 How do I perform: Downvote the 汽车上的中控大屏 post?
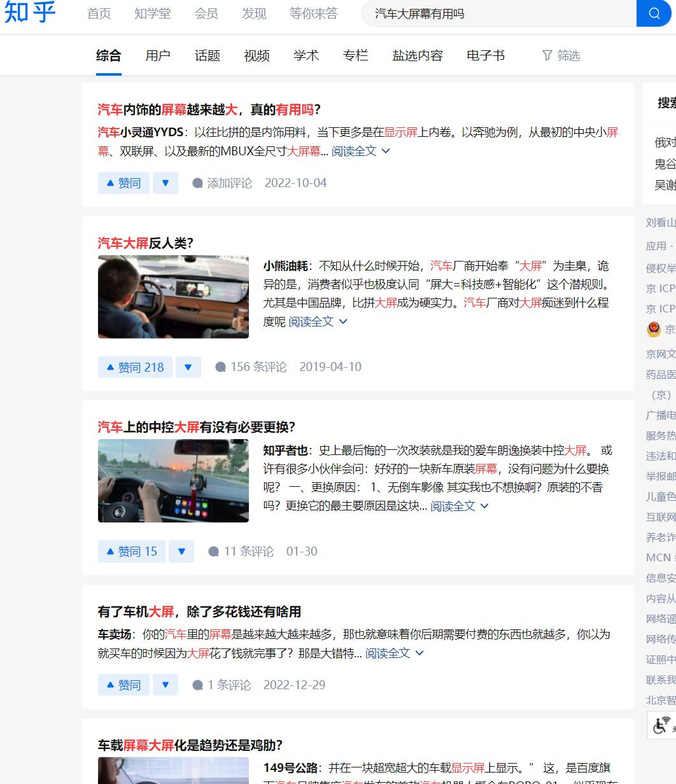(x=181, y=551)
